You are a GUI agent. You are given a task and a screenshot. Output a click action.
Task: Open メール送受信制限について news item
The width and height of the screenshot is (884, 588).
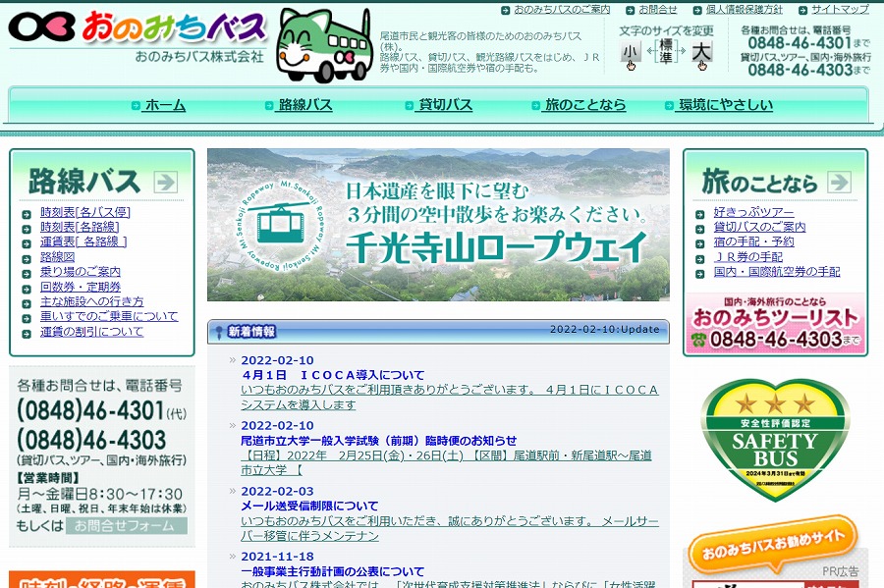click(x=309, y=506)
